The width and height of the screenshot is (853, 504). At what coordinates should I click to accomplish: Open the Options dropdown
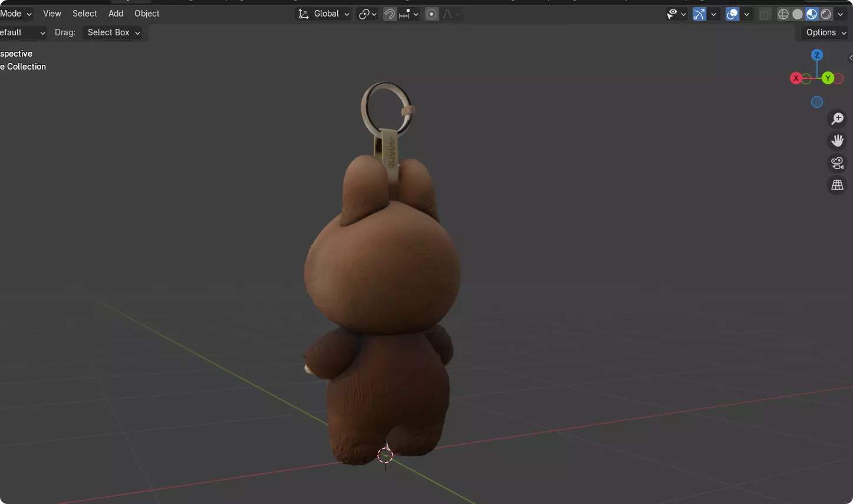coord(826,32)
